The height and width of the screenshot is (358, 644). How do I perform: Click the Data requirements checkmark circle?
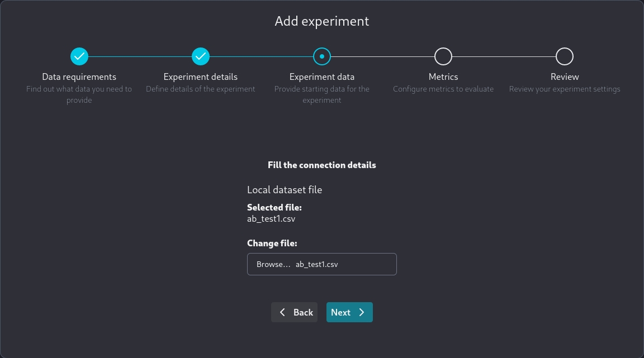tap(79, 56)
